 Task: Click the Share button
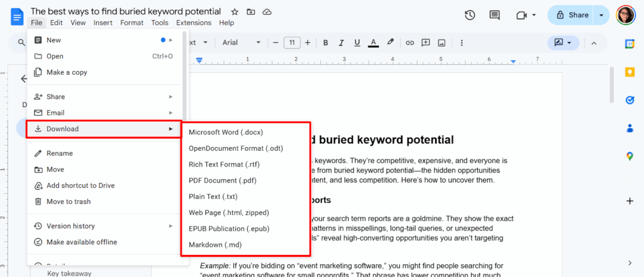tap(571, 15)
